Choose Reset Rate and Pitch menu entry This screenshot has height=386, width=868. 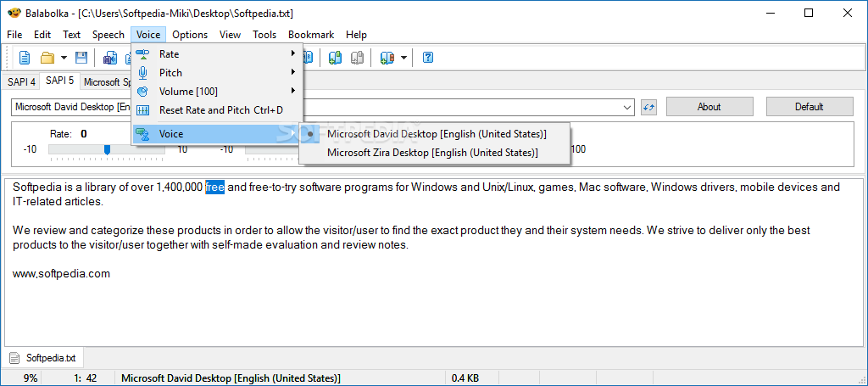point(217,110)
